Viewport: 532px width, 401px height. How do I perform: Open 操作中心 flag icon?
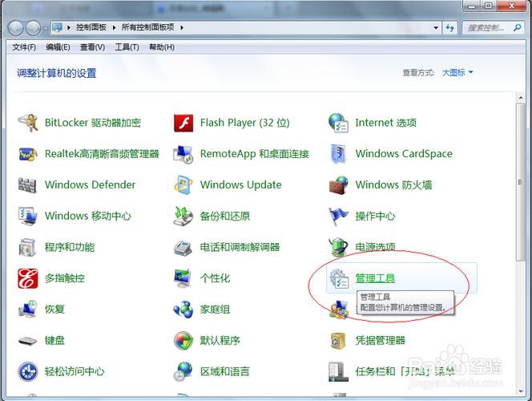point(338,216)
